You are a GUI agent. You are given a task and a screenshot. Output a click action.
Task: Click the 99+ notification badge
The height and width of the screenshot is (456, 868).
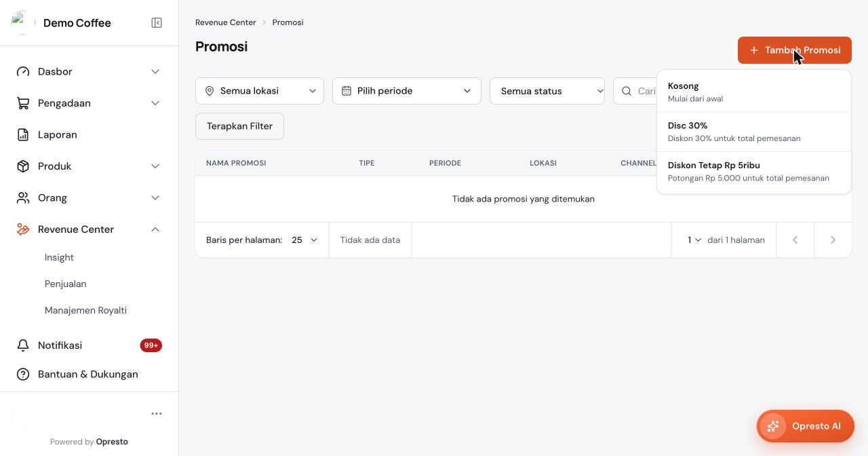pos(151,345)
